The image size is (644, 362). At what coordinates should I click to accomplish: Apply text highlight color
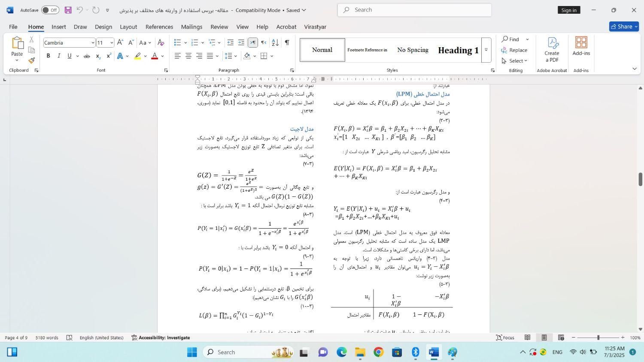click(137, 56)
